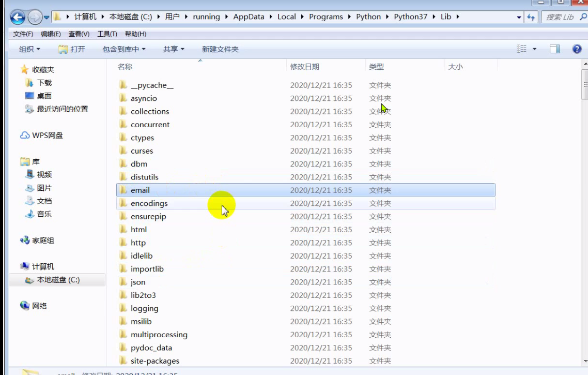Open recent locations dropdown beside navigation arrows
This screenshot has width=588, height=375.
(47, 17)
